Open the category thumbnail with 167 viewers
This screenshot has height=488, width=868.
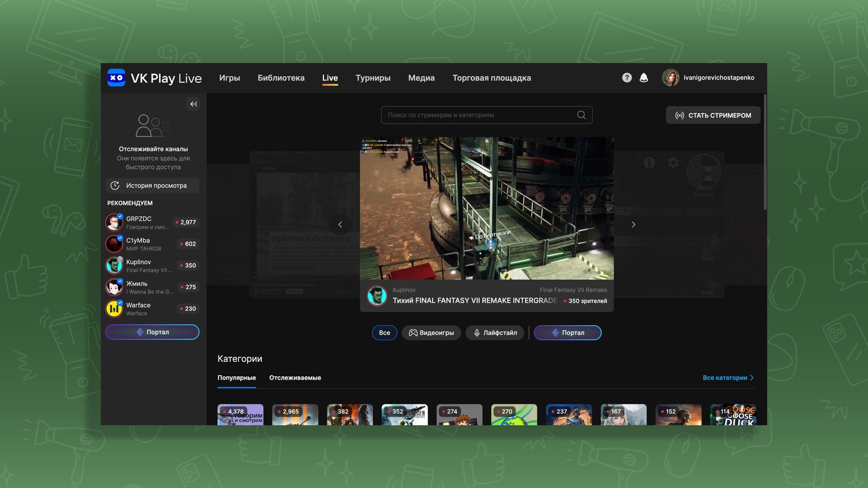(x=624, y=415)
